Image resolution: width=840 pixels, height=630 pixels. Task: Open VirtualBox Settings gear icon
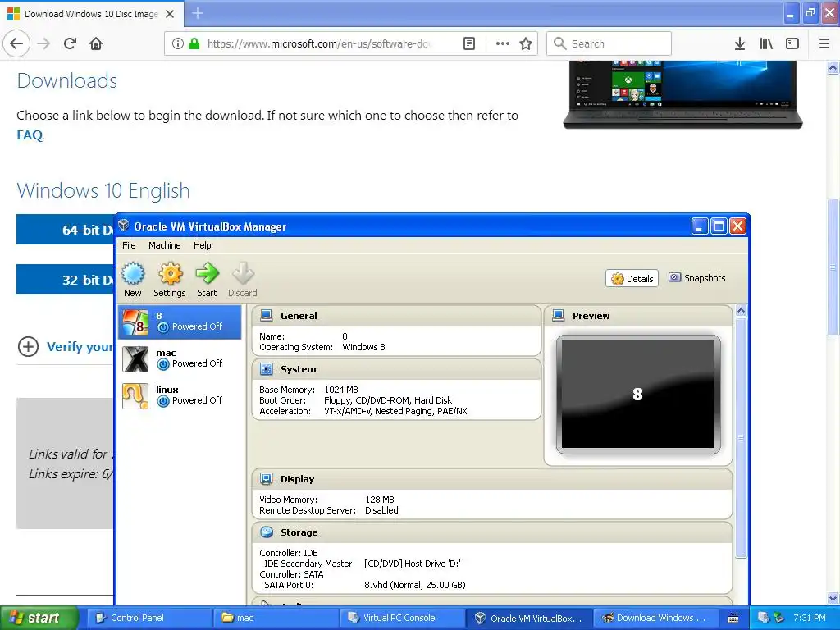tap(170, 274)
